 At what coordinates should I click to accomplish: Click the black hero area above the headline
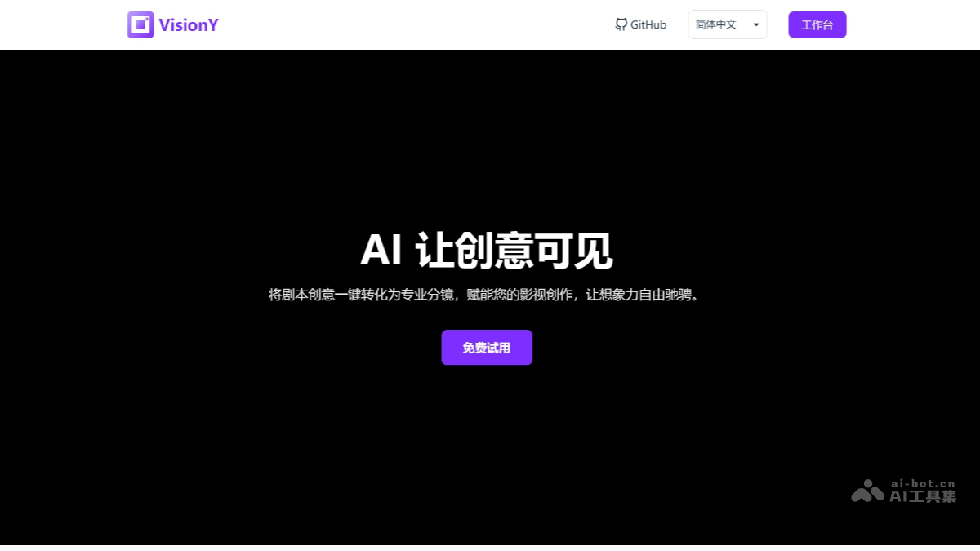click(x=490, y=139)
